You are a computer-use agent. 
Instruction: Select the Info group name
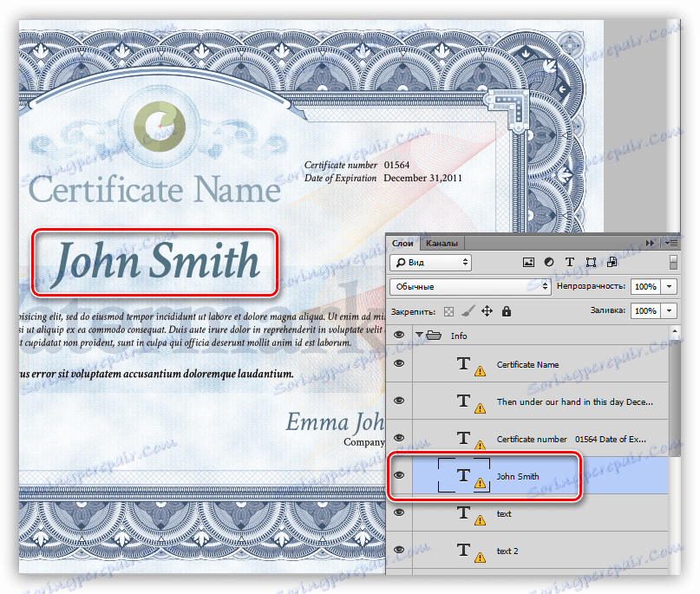(x=459, y=336)
